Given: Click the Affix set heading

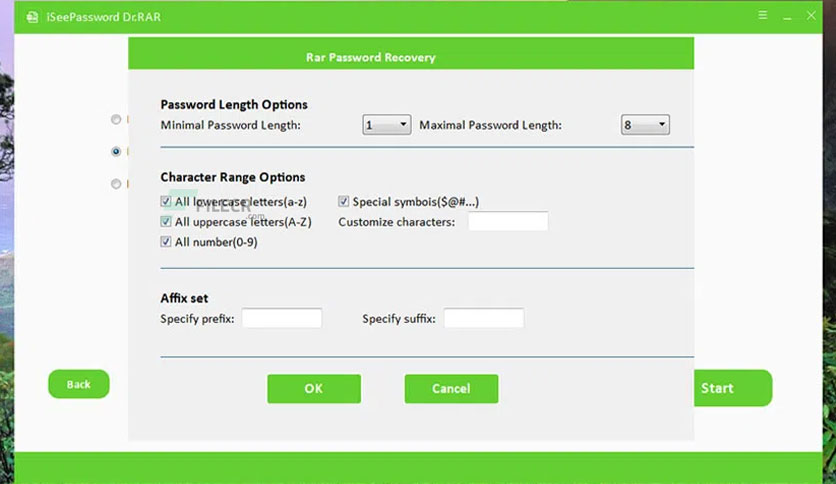Looking at the screenshot, I should (184, 299).
